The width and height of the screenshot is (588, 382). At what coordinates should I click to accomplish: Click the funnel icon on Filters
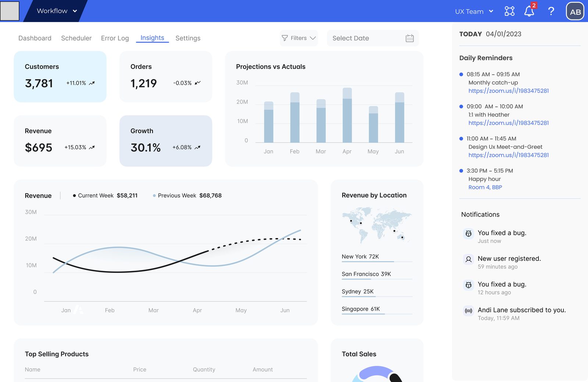[x=285, y=38]
